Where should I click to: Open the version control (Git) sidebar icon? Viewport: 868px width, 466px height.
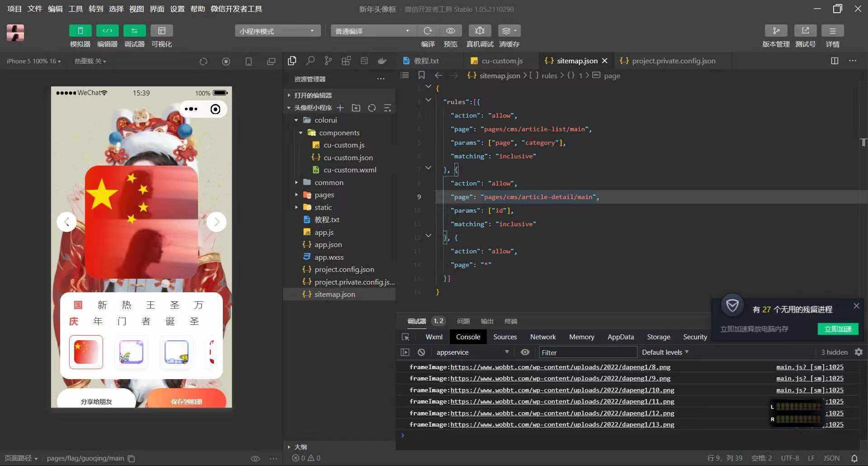click(328, 60)
